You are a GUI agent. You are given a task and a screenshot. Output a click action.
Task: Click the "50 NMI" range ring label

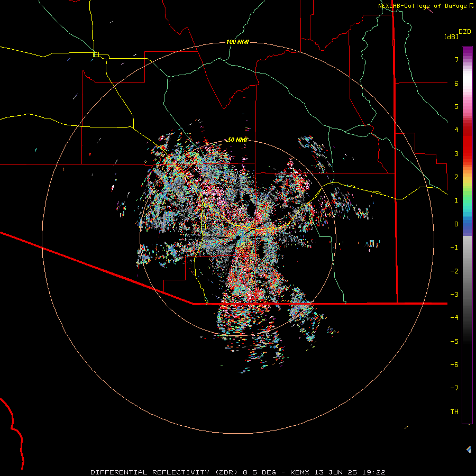click(237, 140)
